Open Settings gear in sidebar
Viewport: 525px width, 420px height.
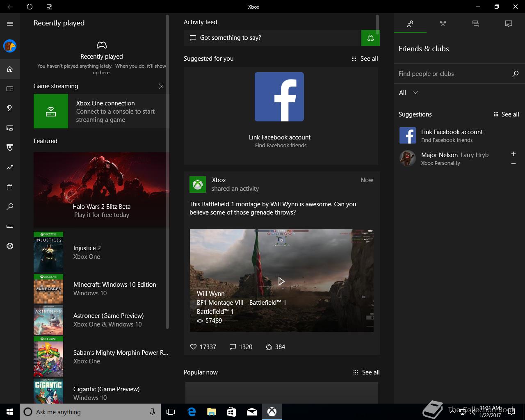(10, 246)
